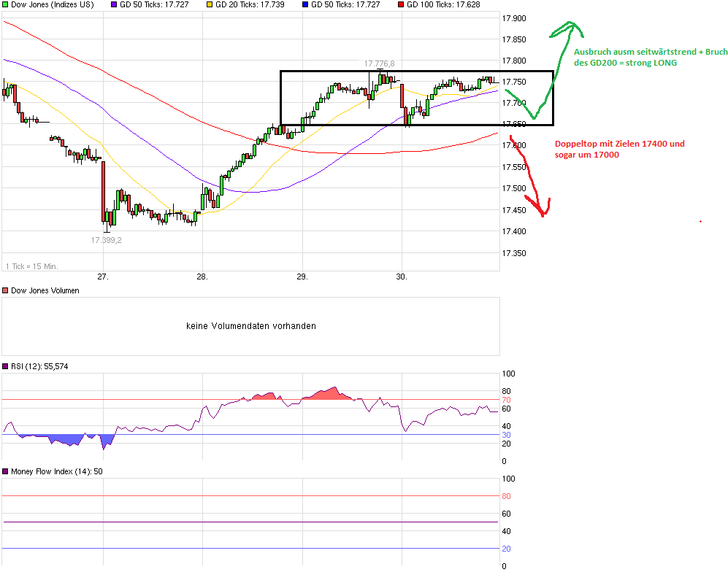
Task: Click the date label '30.' on time axis
Action: tap(402, 277)
